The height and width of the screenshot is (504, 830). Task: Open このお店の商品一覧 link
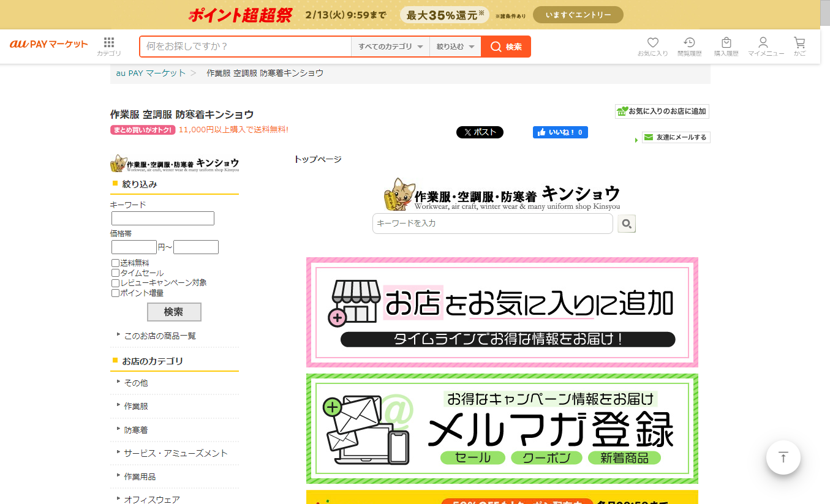tap(160, 336)
